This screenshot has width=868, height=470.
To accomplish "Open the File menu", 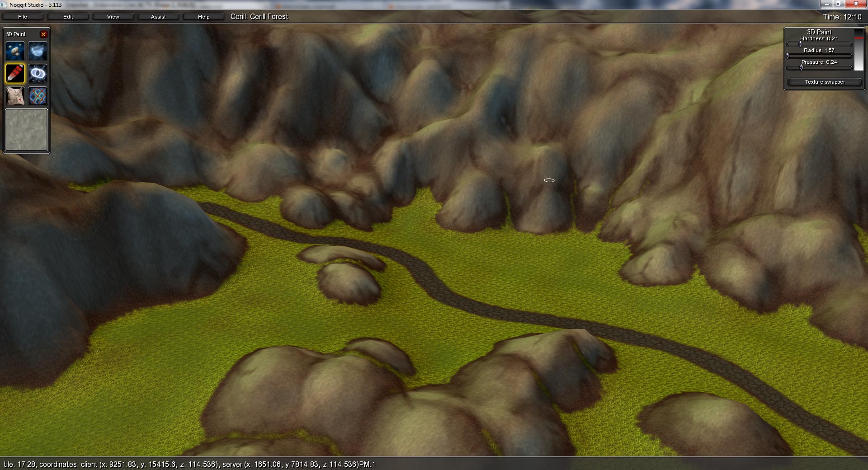I will (x=23, y=17).
